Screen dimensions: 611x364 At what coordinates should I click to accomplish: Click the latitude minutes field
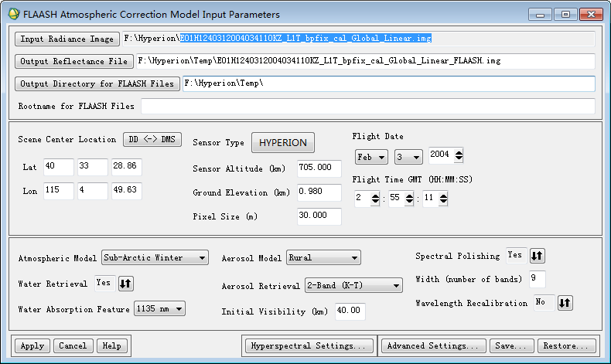point(92,167)
